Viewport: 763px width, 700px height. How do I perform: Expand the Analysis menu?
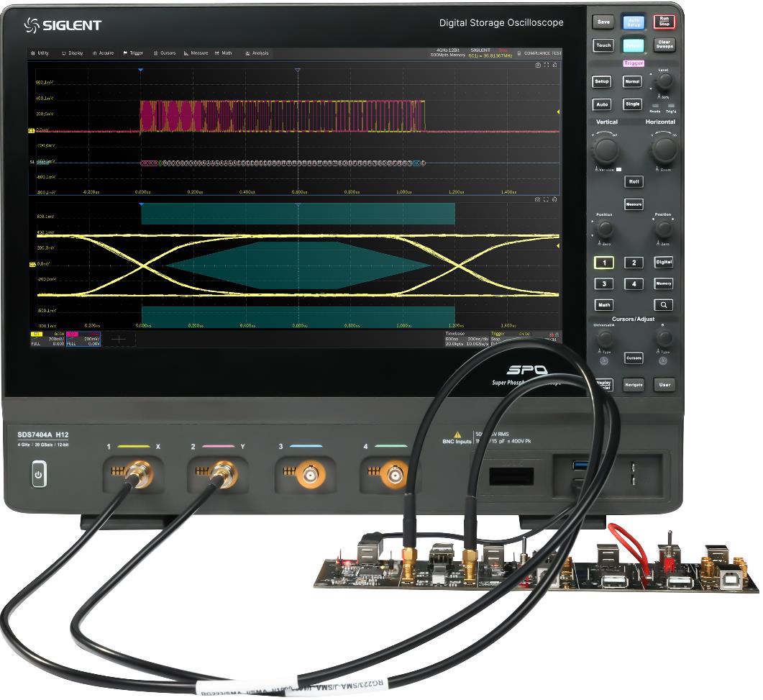coord(257,53)
